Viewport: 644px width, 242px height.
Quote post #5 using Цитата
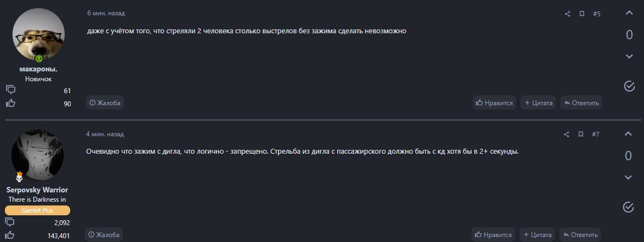(538, 102)
